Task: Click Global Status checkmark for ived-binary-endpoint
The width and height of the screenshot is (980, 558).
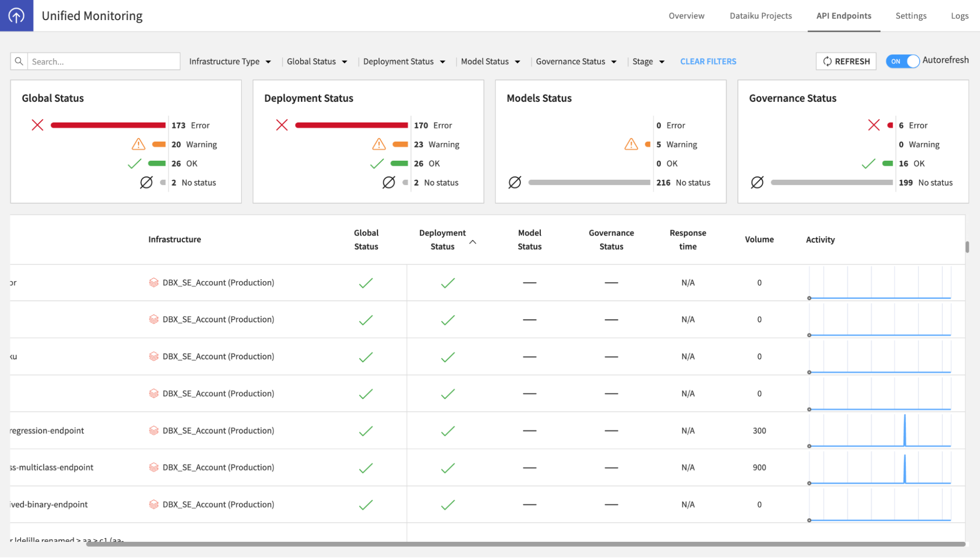Action: click(366, 505)
